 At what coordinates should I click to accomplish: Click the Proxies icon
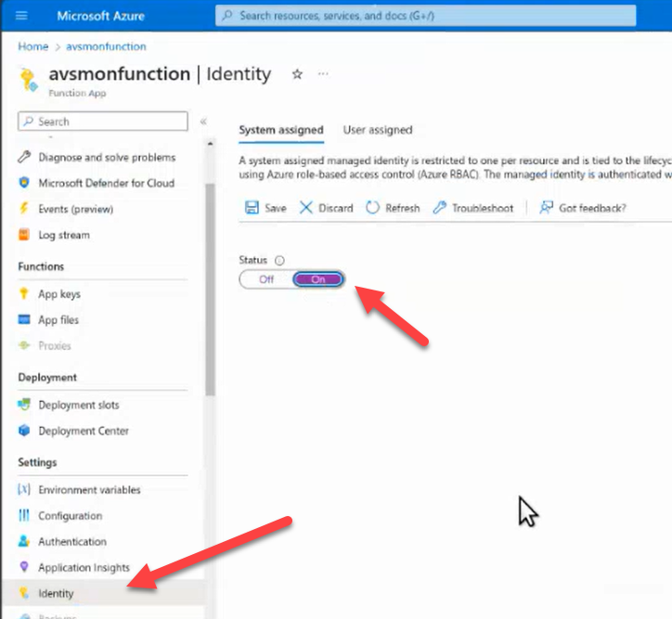24,345
